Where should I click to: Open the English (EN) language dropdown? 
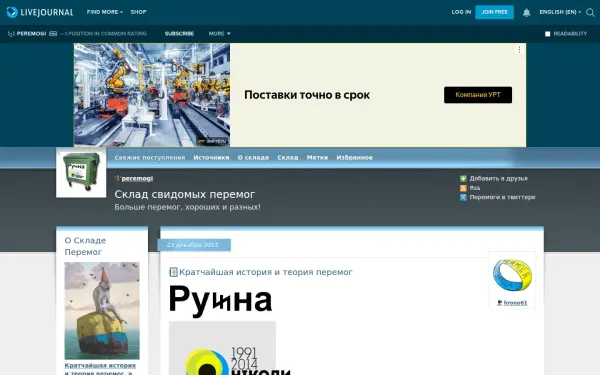pos(560,12)
